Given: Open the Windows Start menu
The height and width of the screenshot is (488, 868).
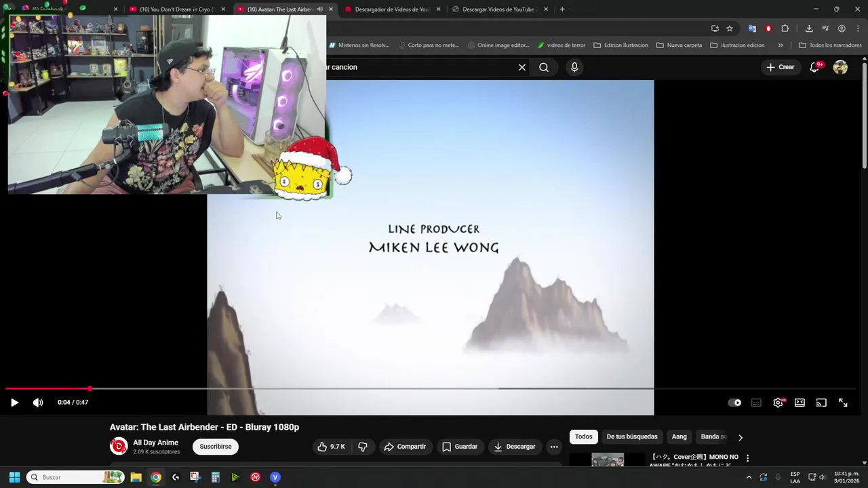Looking at the screenshot, I should click(x=14, y=477).
